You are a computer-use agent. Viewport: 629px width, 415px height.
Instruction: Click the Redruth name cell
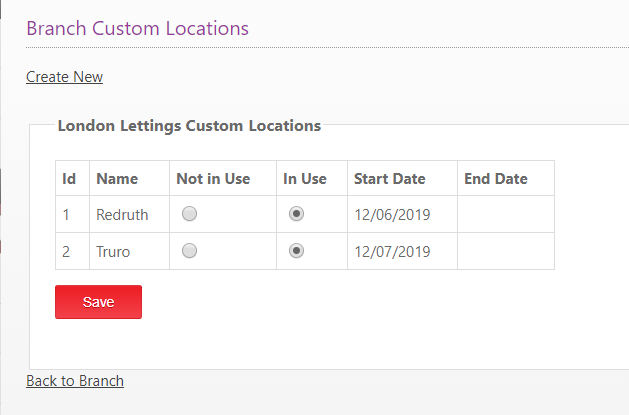[x=120, y=214]
